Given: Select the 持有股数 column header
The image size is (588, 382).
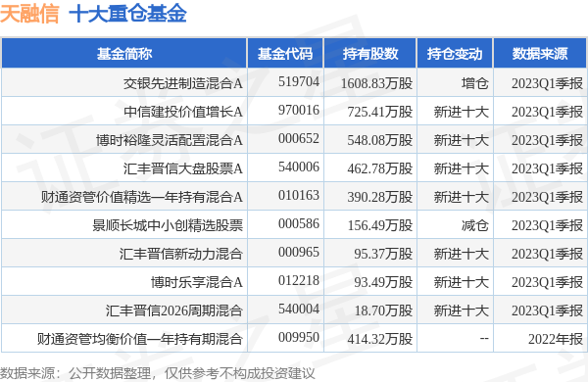Looking at the screenshot, I should 370,54.
